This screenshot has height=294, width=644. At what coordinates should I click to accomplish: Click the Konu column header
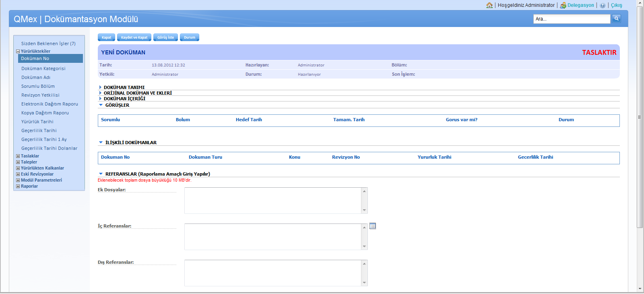[295, 157]
